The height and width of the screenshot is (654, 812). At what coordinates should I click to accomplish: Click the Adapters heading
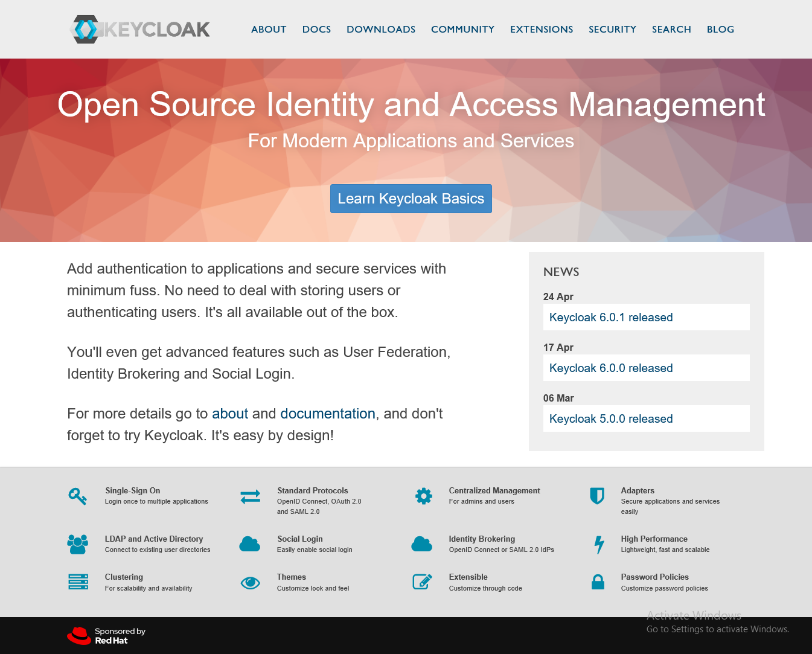[638, 490]
